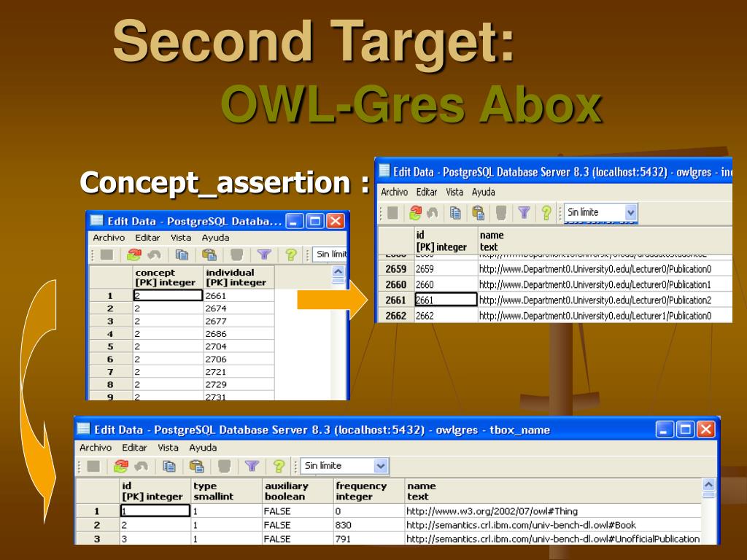
Task: Click Copy icon in tbox_name window
Action: [169, 466]
